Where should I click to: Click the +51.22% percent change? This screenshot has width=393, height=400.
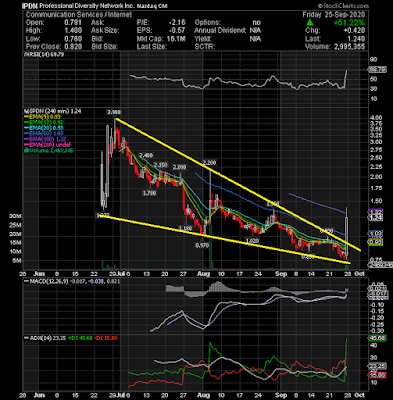350,23
